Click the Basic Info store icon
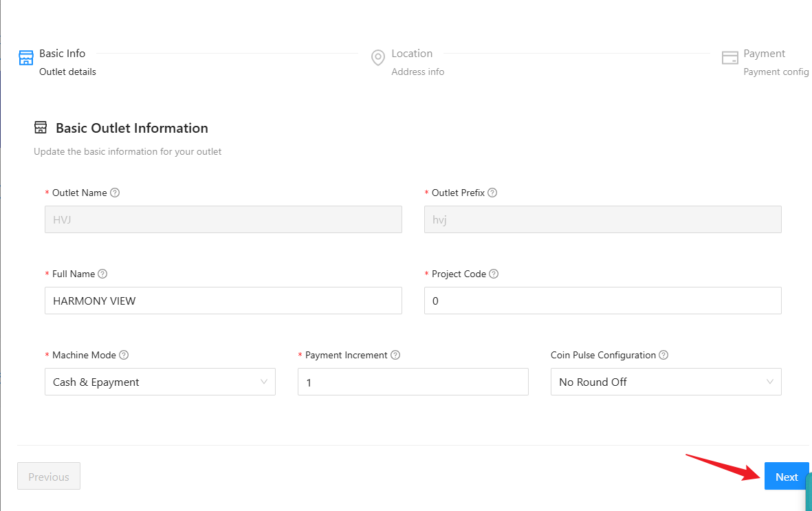Screen dimensions: 812x511 pos(26,58)
